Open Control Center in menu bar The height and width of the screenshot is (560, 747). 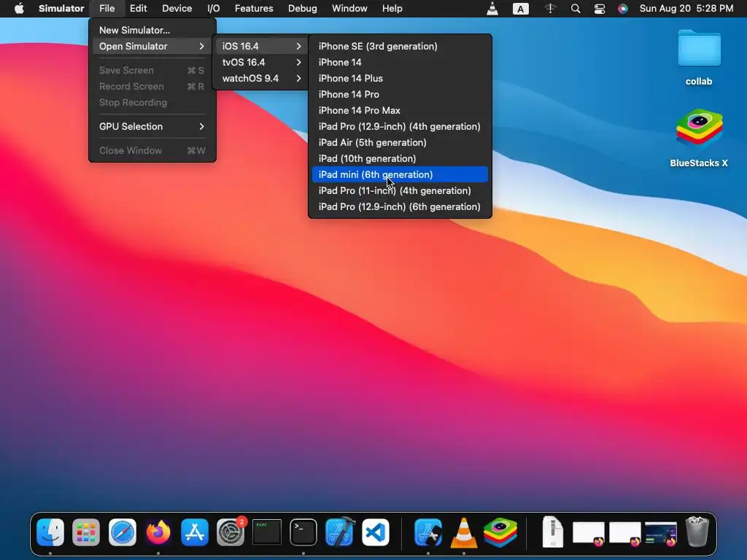pos(600,9)
